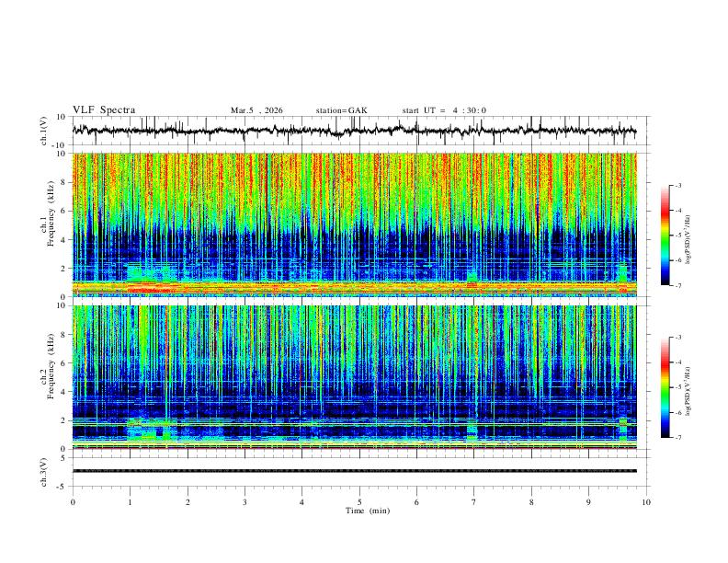Click the 'start UT = 4 :30: 0' label

pyautogui.click(x=444, y=110)
